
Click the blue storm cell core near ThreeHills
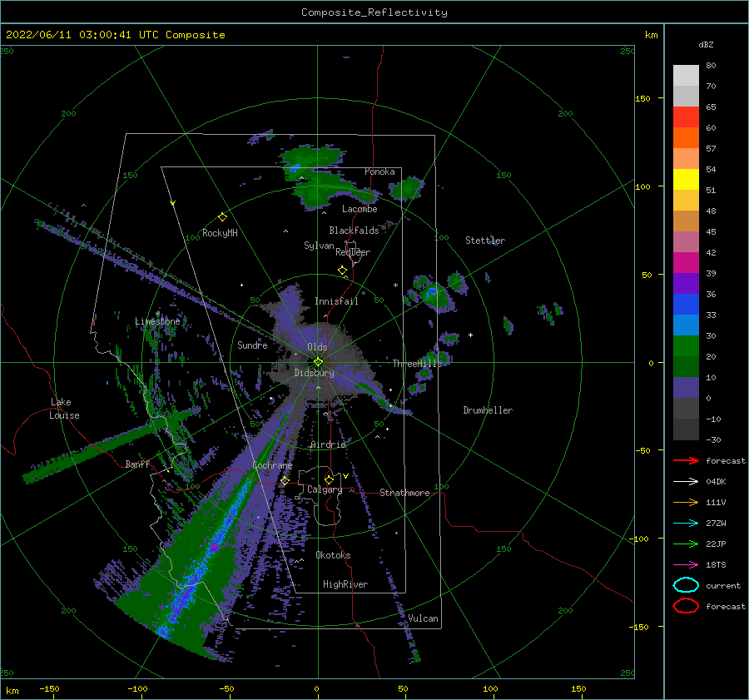point(432,291)
